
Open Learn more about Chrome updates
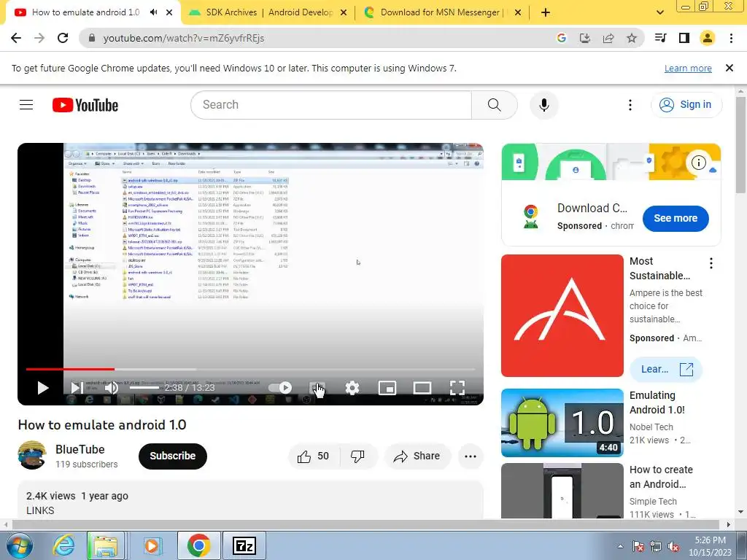(x=688, y=68)
